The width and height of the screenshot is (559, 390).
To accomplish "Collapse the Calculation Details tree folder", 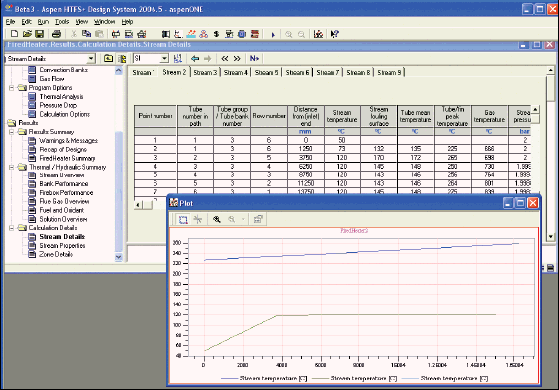I will coord(11,228).
